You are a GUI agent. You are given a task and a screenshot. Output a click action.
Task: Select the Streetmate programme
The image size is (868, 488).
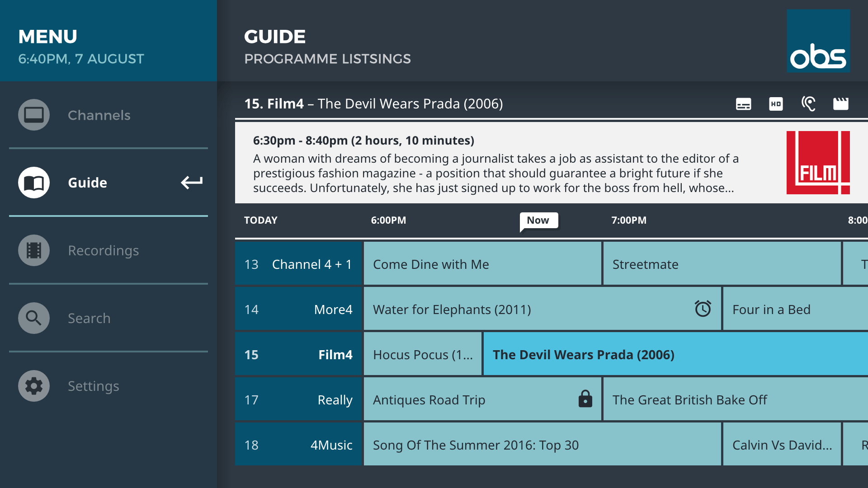point(722,264)
